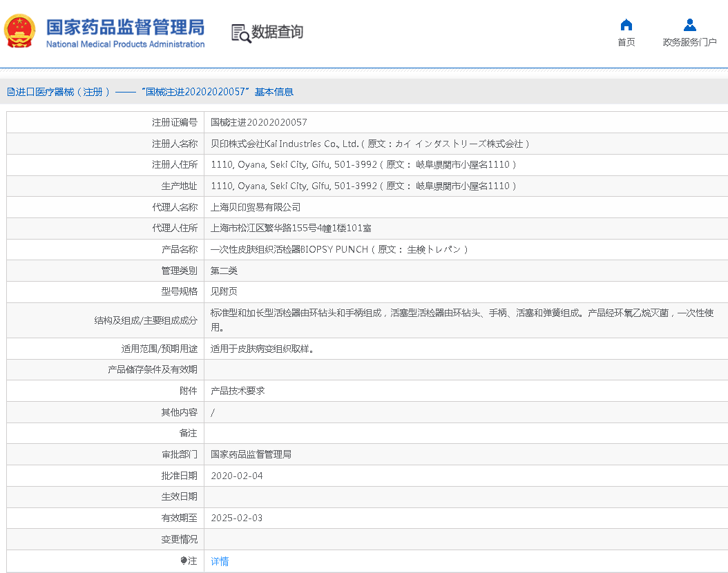Follow the 进口医疗器械（注册） breadcrumb link

(52, 91)
